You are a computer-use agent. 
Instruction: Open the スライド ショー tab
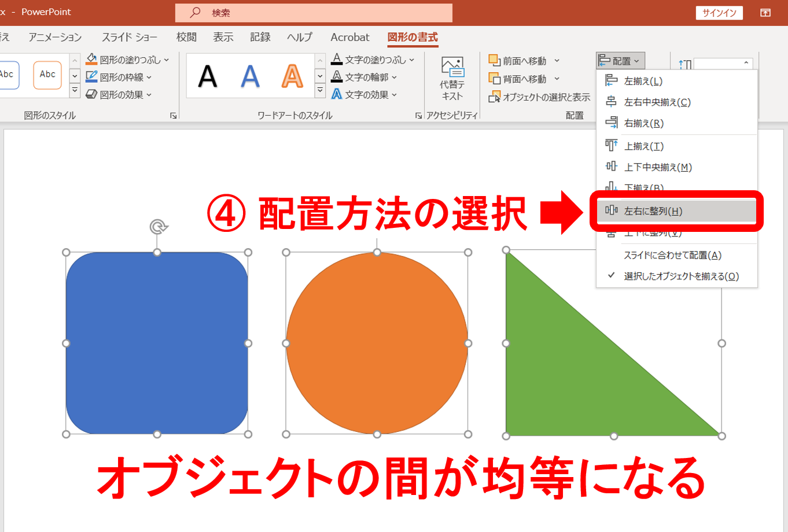129,37
